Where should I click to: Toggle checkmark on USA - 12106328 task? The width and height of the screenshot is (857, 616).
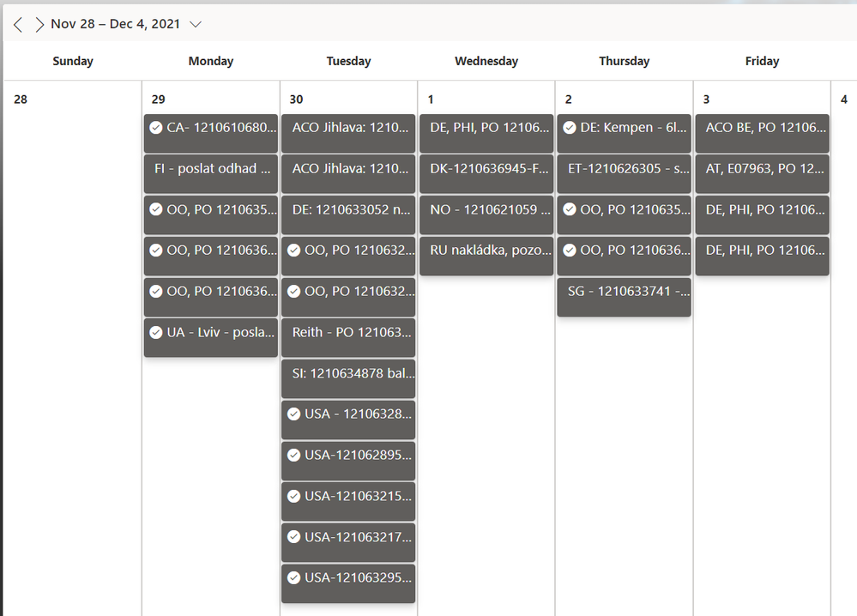click(x=293, y=414)
